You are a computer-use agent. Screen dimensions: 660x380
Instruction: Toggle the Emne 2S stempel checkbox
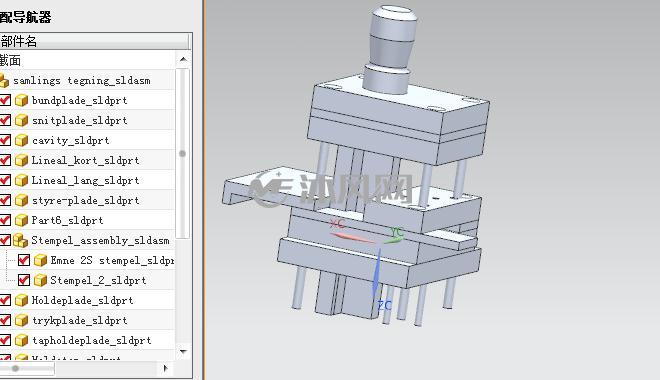24,260
